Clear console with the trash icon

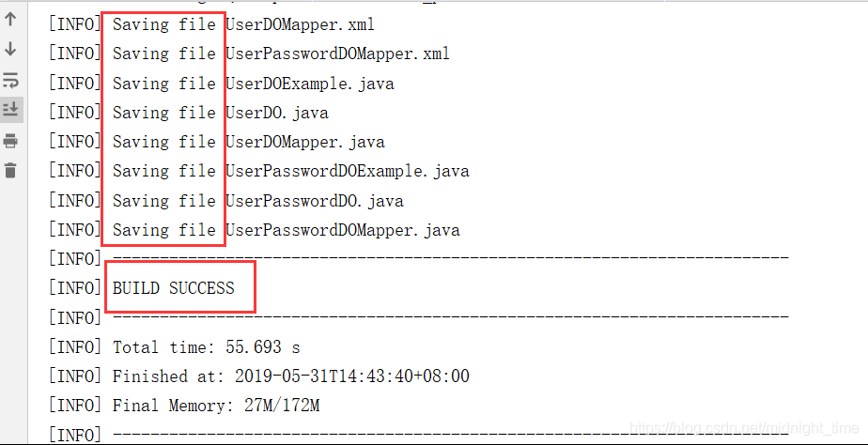10,171
